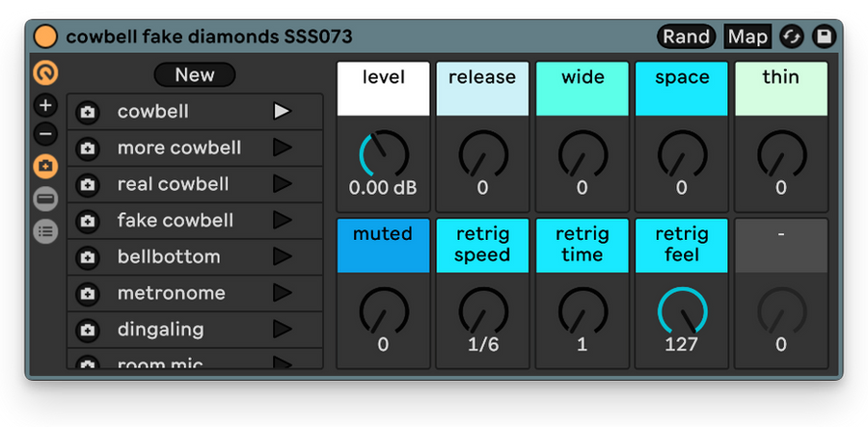Remove a macro with the minus icon

click(45, 134)
